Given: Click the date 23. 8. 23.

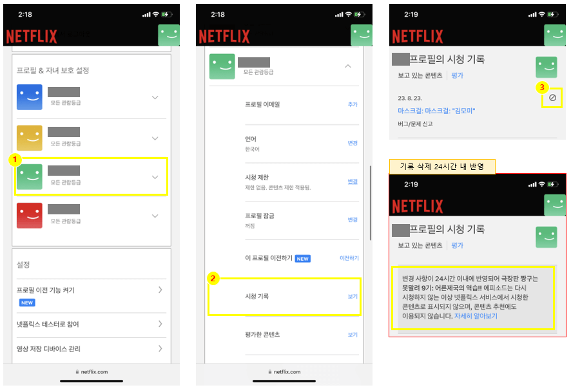Looking at the screenshot, I should [x=410, y=98].
